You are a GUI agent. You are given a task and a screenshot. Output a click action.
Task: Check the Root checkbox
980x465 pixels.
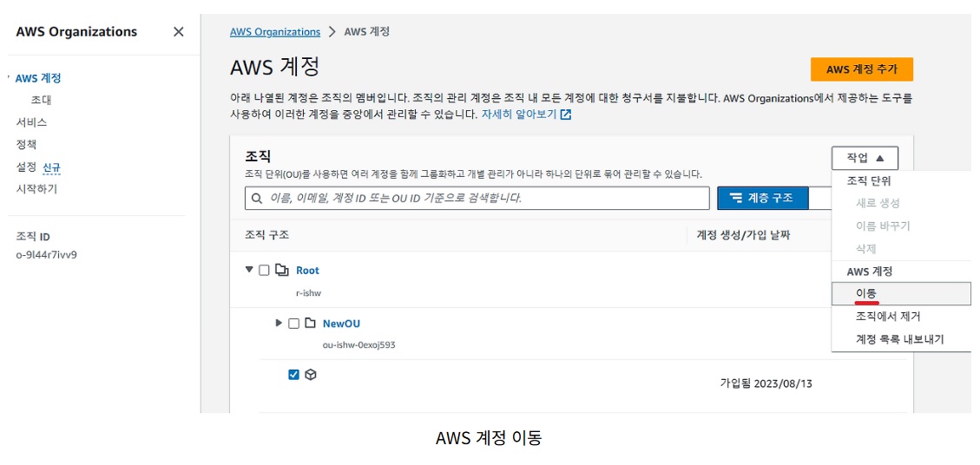point(264,270)
